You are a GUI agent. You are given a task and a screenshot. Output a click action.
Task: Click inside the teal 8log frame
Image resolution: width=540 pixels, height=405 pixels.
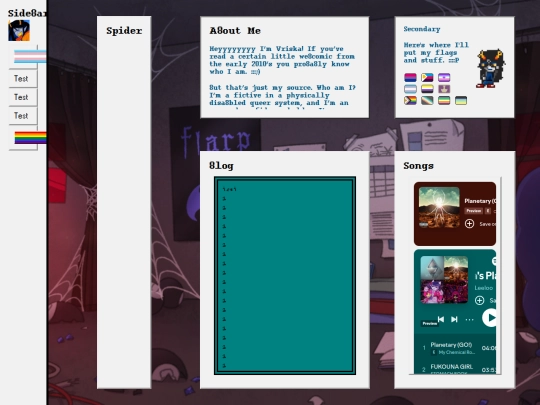pyautogui.click(x=285, y=276)
